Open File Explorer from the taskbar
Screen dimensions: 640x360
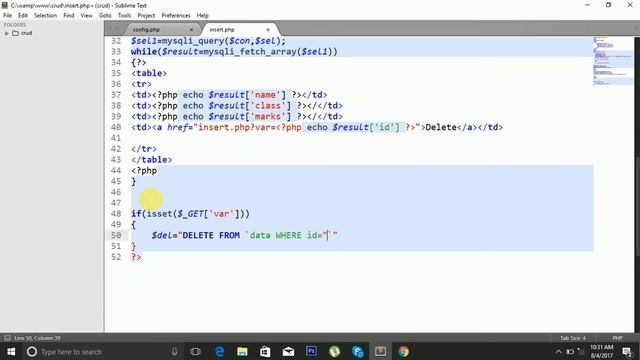(x=242, y=351)
